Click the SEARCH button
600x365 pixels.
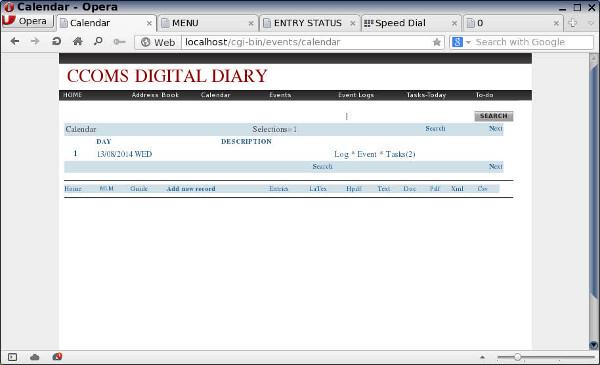click(494, 116)
